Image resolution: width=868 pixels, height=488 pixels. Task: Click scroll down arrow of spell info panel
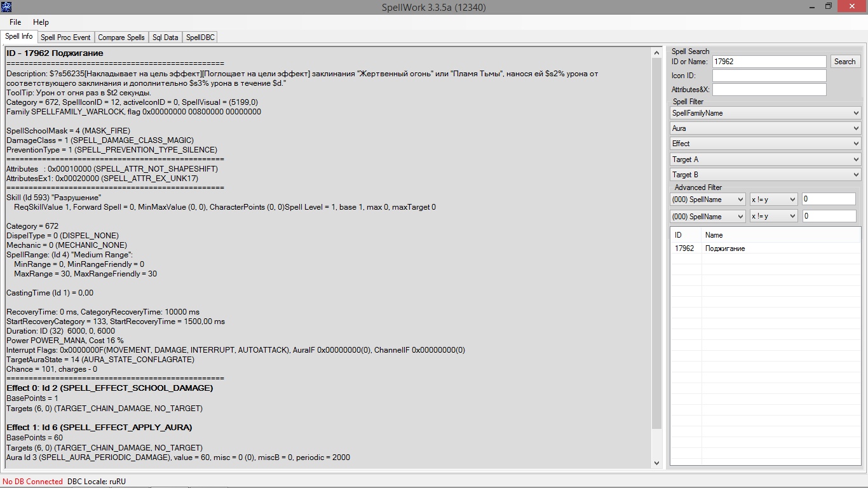(656, 464)
